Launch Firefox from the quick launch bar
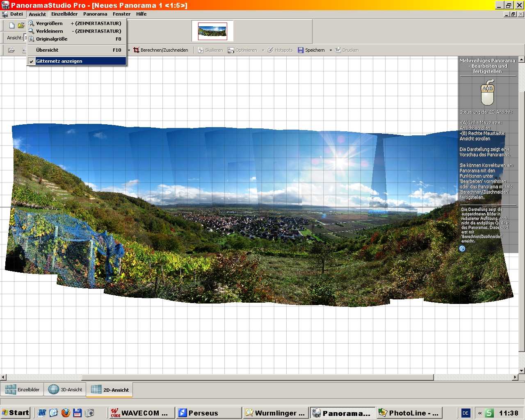 [66, 413]
